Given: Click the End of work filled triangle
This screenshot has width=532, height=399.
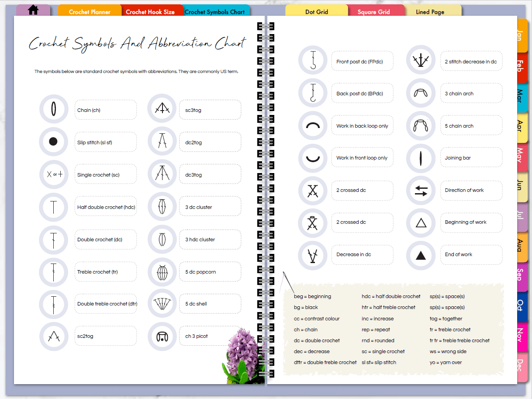Looking at the screenshot, I should [421, 255].
